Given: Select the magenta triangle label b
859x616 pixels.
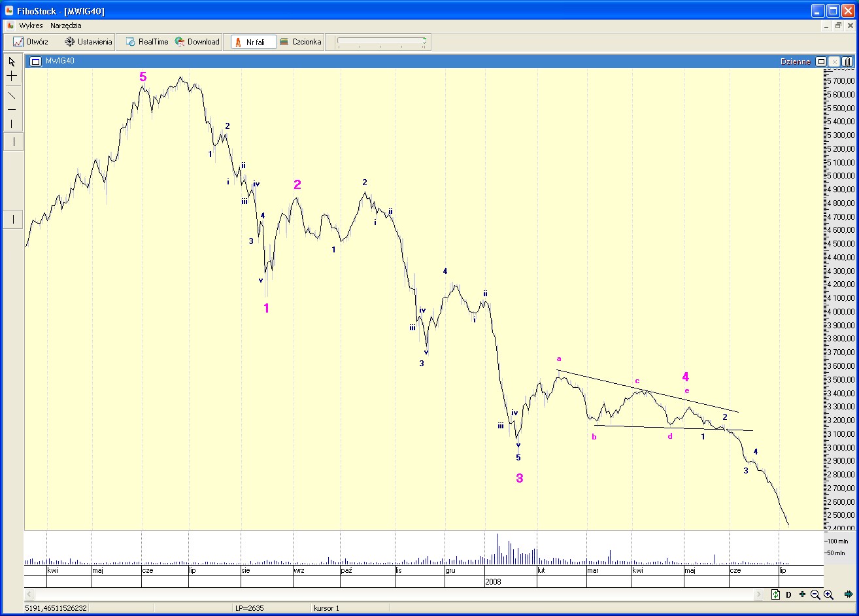Looking at the screenshot, I should click(x=594, y=437).
